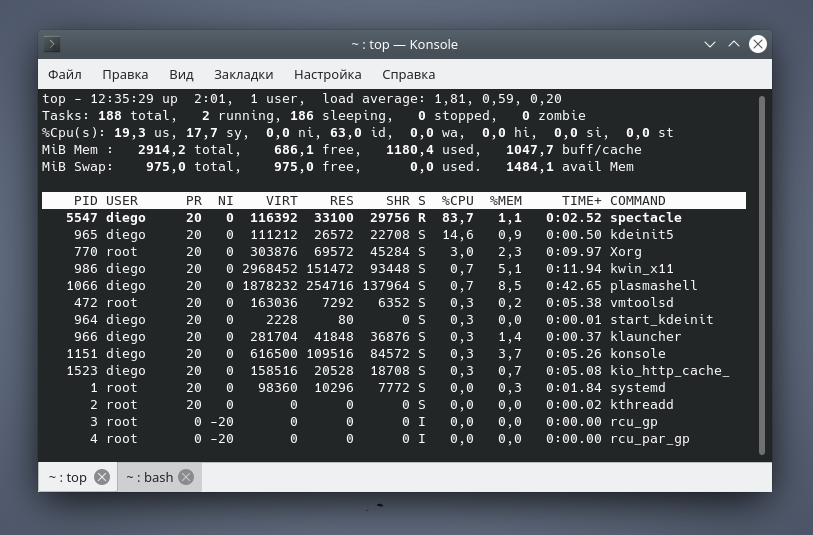
Task: Click the spectacle process row
Action: 394,218
